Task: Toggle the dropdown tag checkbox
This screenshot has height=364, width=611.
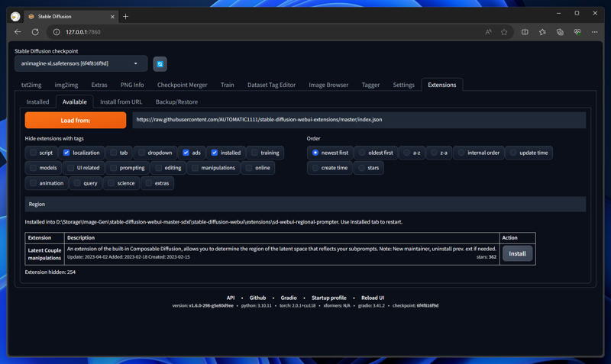Action: pos(141,153)
